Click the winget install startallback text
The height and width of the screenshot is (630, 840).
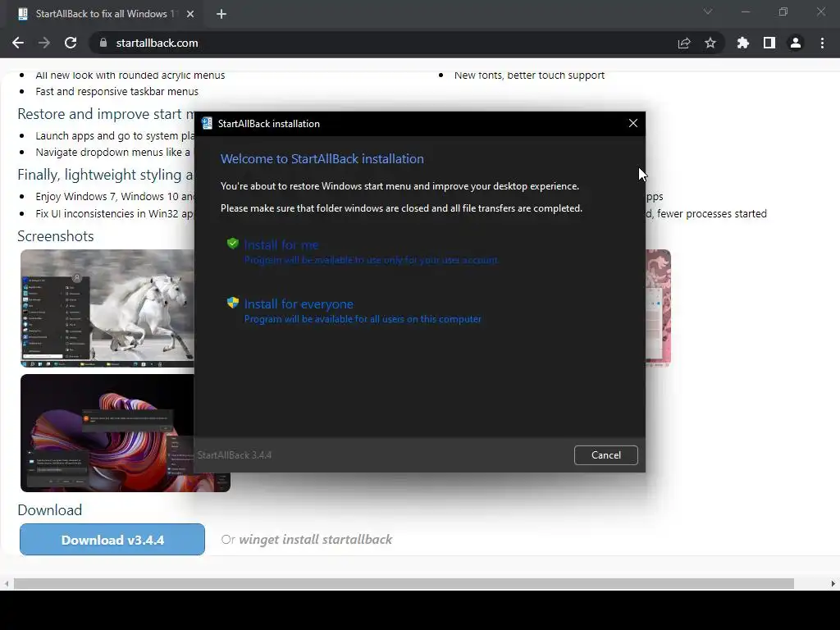(x=316, y=540)
